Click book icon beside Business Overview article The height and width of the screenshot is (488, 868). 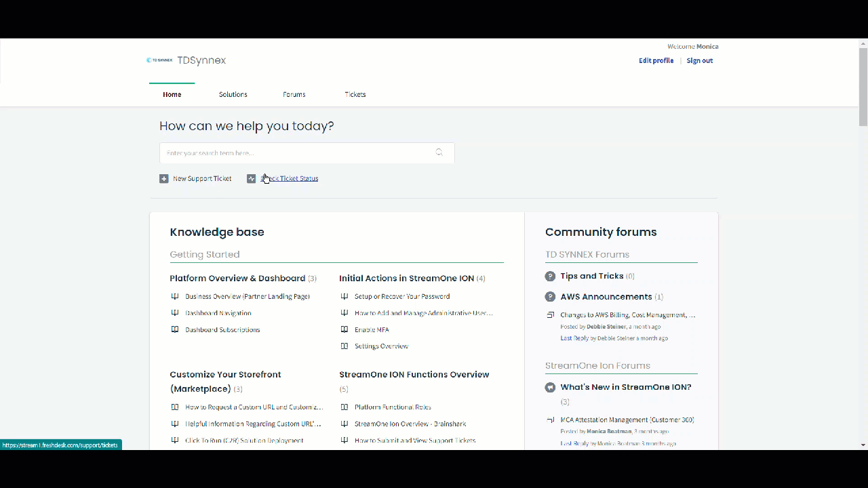click(x=175, y=296)
